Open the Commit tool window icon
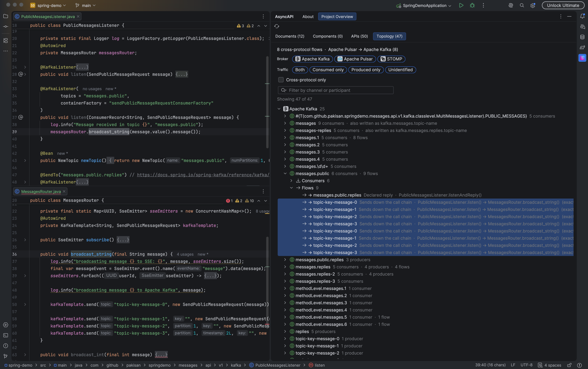Image resolution: width=588 pixels, height=369 pixels. (6, 26)
